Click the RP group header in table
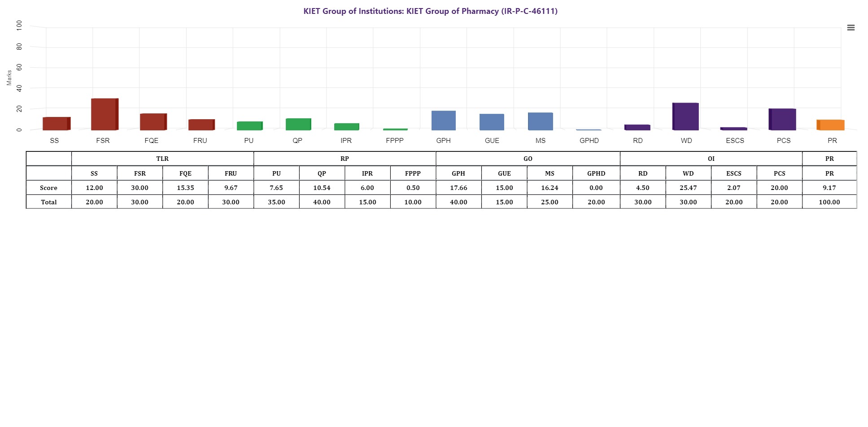868x427 pixels. pyautogui.click(x=345, y=159)
